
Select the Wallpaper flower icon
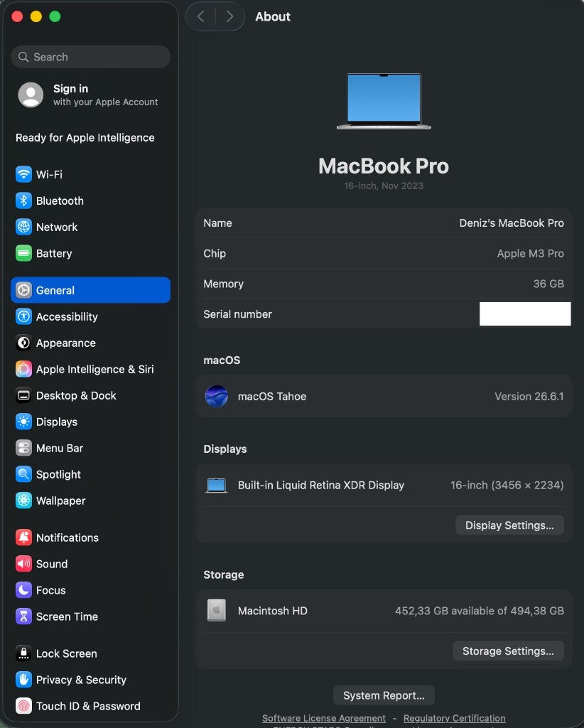tap(23, 500)
